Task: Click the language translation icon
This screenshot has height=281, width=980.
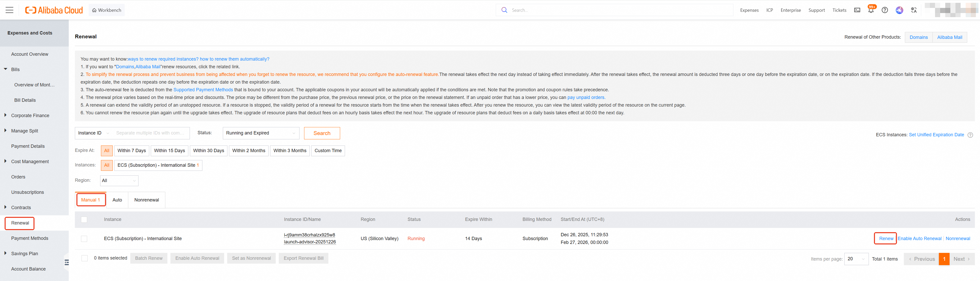Action: click(914, 10)
